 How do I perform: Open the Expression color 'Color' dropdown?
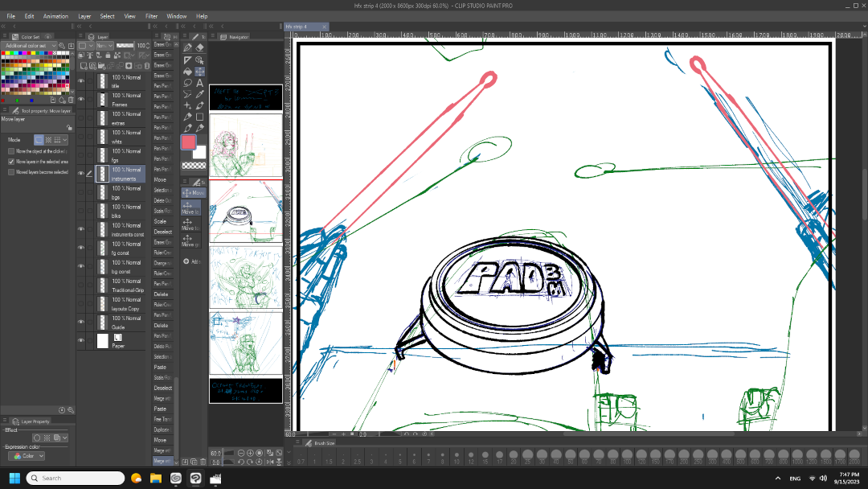pyautogui.click(x=27, y=456)
